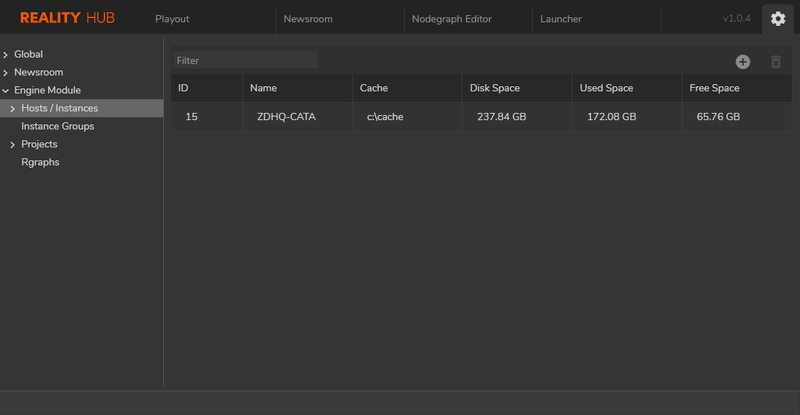This screenshot has height=415, width=800.
Task: Select Instance Groups in sidebar
Action: 58,126
